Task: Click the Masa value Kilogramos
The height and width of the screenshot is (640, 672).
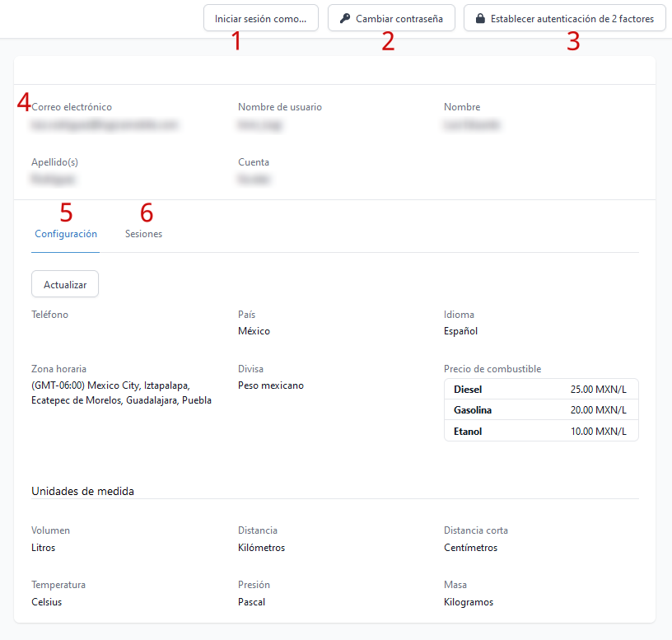Action: [x=469, y=602]
